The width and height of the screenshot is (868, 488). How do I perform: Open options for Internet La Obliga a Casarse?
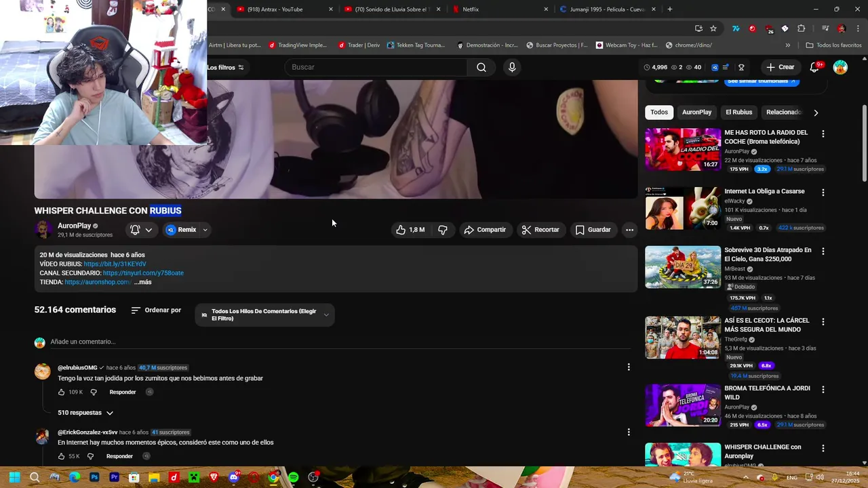(823, 192)
